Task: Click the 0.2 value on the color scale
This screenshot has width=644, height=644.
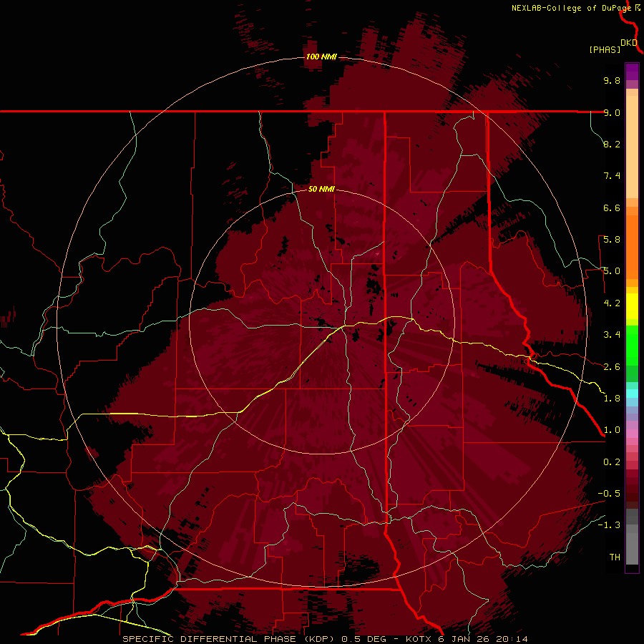Action: [x=612, y=462]
